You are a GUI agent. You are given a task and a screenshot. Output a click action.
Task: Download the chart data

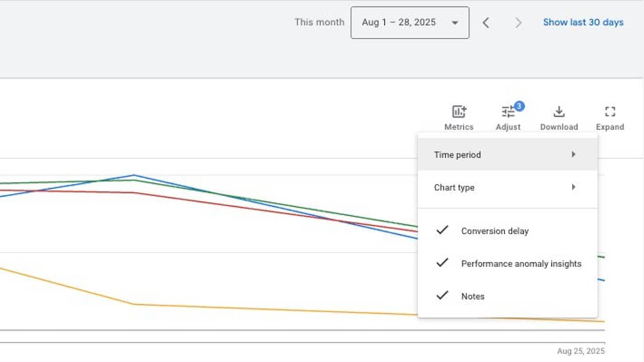click(558, 112)
